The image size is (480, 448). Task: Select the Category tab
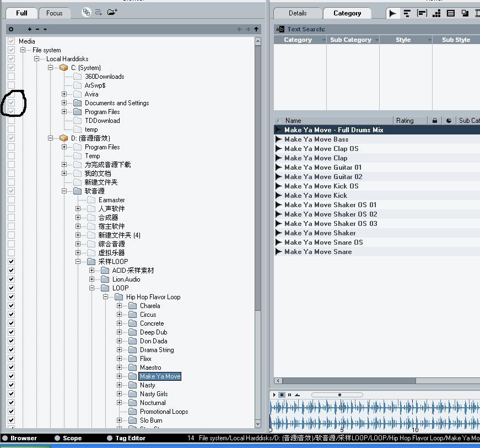pyautogui.click(x=347, y=13)
